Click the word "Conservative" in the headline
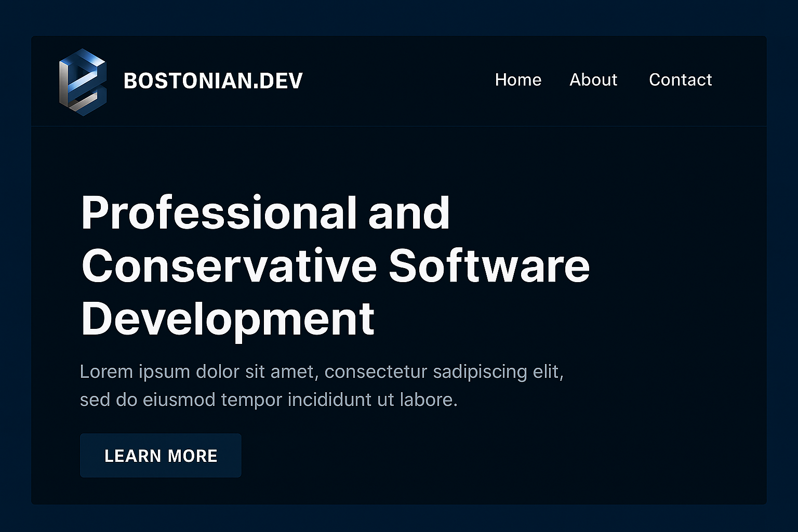The width and height of the screenshot is (798, 532). tap(229, 266)
